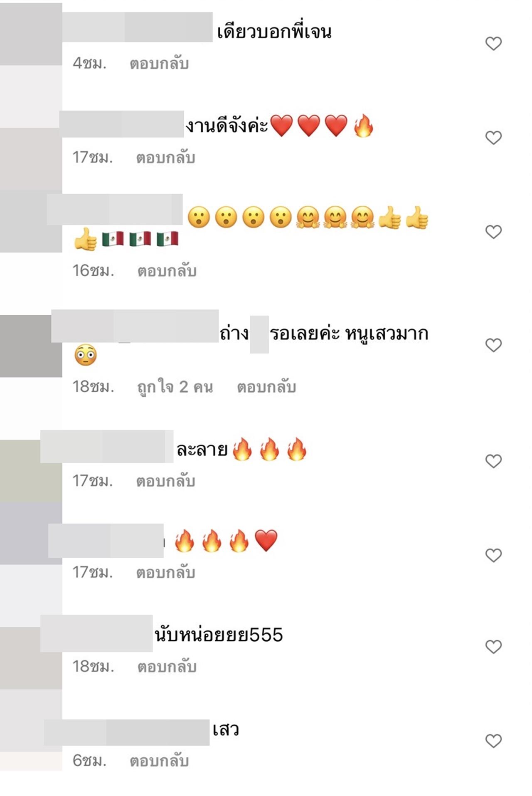
Task: Like the comment 'นับหน่อยยย555'
Action: (x=493, y=647)
